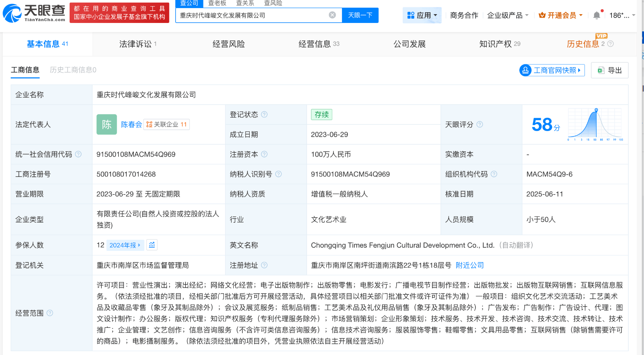Switch to the 法律诉讼 tab
This screenshot has width=644, height=355.
point(137,44)
